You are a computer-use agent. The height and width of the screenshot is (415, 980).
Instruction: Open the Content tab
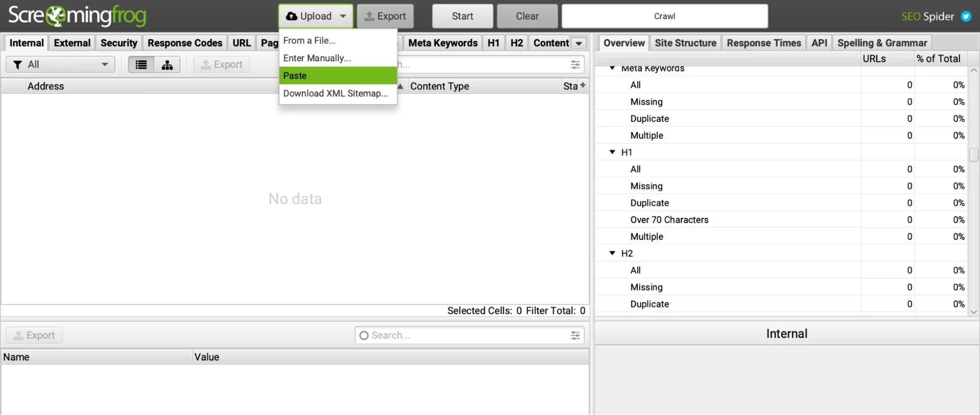click(551, 43)
